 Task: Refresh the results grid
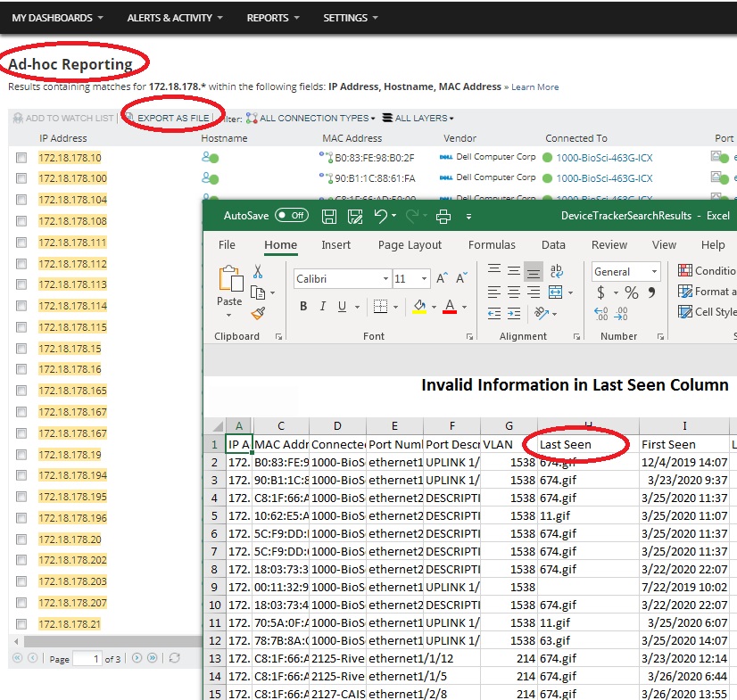(x=175, y=658)
